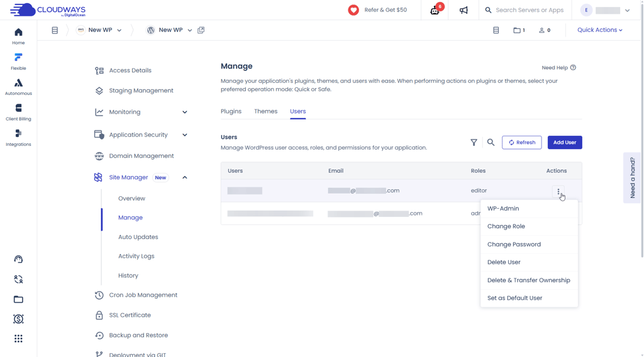Click the dollar billing icon in the left rail

(18, 319)
